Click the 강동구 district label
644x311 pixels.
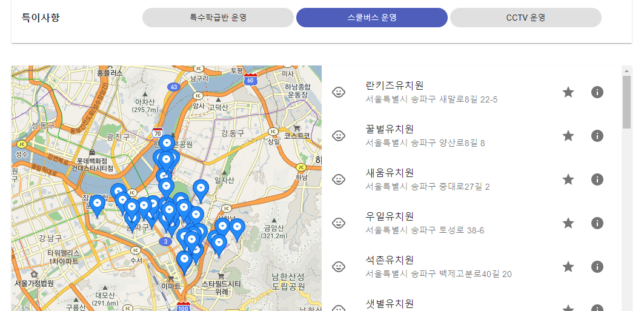(x=233, y=133)
